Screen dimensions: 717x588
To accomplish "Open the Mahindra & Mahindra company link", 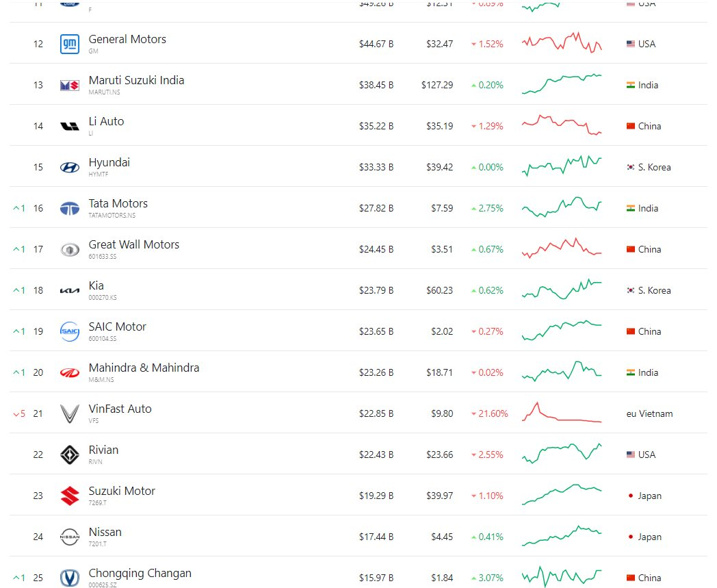I will [144, 368].
